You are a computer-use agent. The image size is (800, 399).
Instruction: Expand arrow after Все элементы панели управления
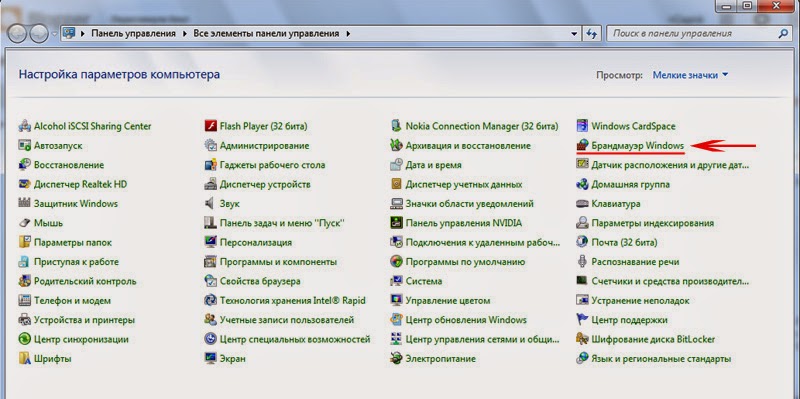pyautogui.click(x=348, y=34)
